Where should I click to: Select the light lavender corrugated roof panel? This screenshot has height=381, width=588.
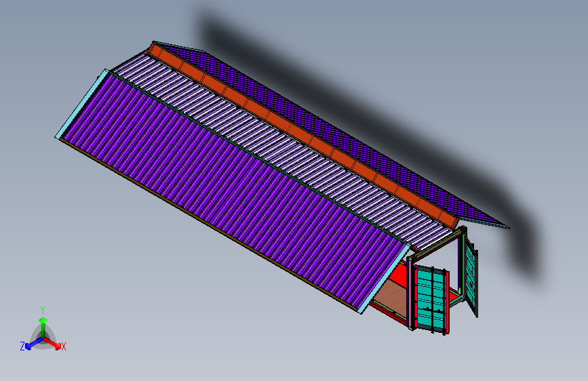point(281,150)
